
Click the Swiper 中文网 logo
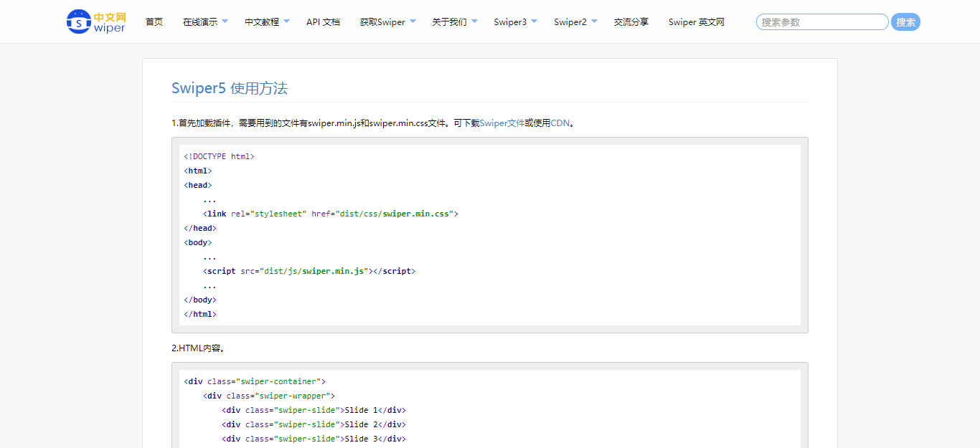[x=96, y=22]
